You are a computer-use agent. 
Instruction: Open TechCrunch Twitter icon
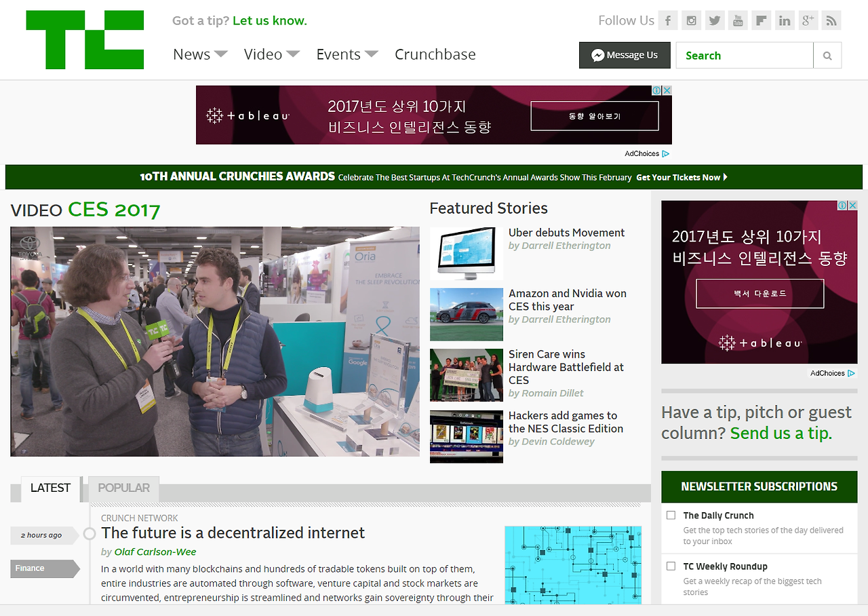click(715, 20)
